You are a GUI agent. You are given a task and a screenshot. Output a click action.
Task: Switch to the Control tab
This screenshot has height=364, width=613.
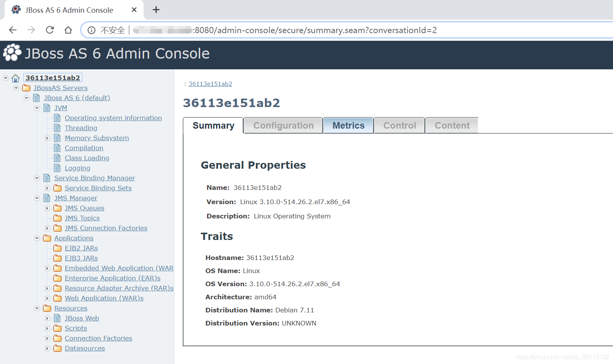click(x=400, y=126)
